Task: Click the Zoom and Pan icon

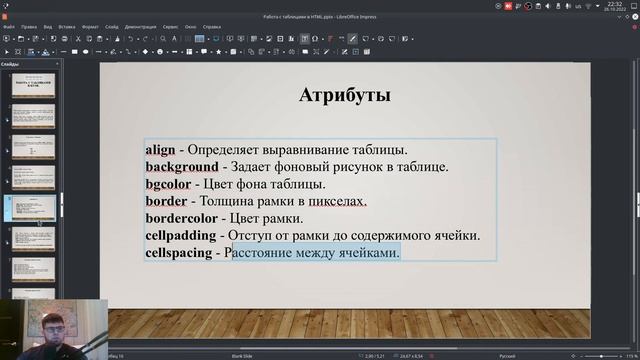Action: click(18, 52)
